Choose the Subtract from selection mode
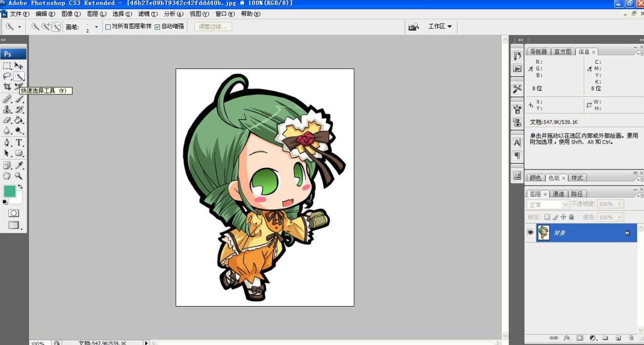Screen dimensions: 644x345 point(56,26)
